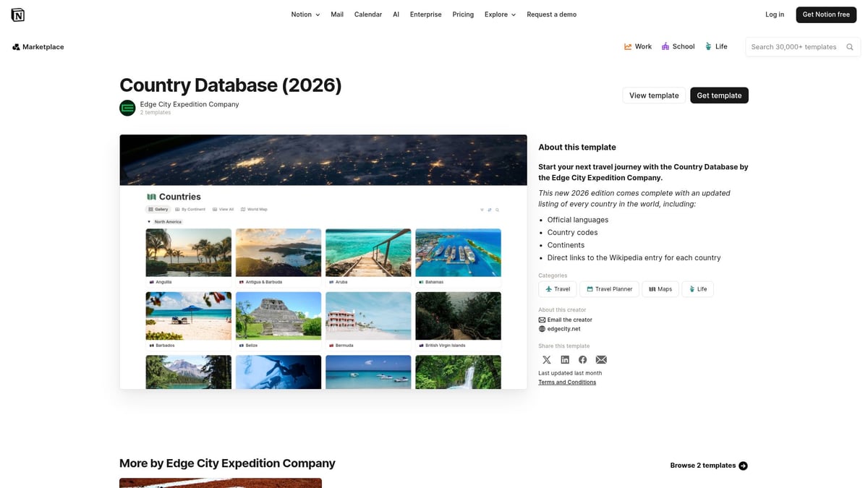
Task: Toggle the Life templates filter
Action: pos(715,46)
